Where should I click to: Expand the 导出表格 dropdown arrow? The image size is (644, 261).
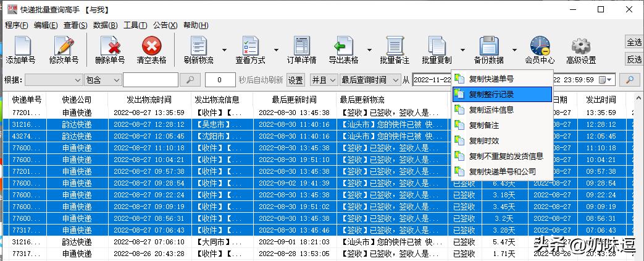coord(369,50)
